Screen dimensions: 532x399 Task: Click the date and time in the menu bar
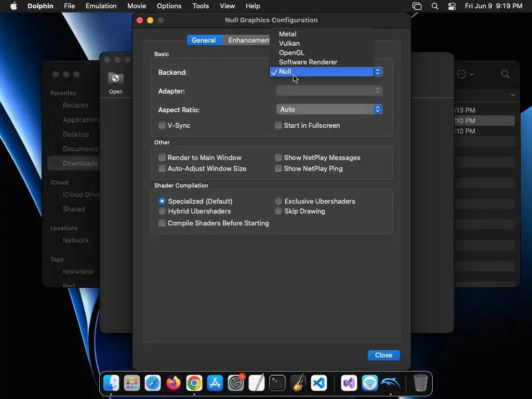coord(494,6)
